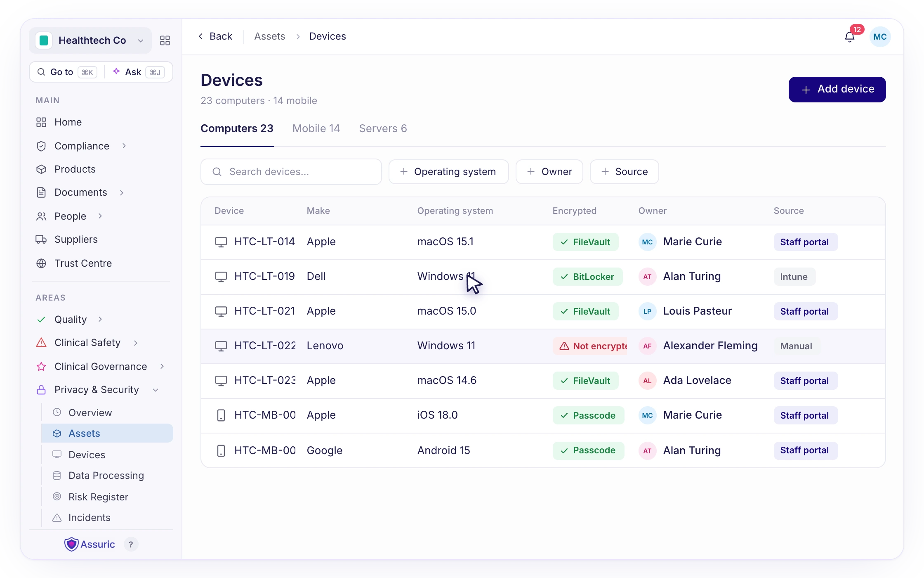The image size is (924, 578).
Task: Collapse the Privacy & Security section
Action: 156,390
